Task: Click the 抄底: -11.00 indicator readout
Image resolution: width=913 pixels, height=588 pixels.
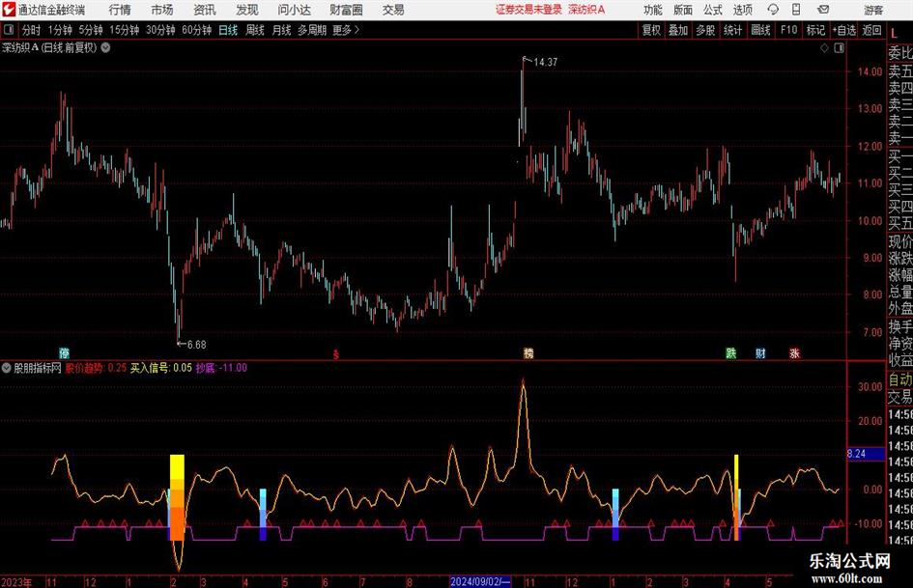Action: (x=221, y=368)
